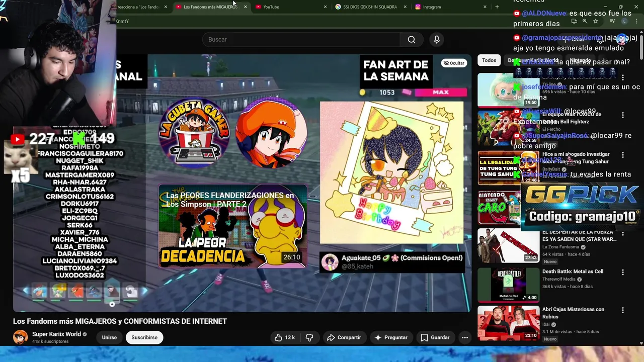The width and height of the screenshot is (644, 362).
Task: Open the 19:50 recommended video thumbnail
Action: 508,90
